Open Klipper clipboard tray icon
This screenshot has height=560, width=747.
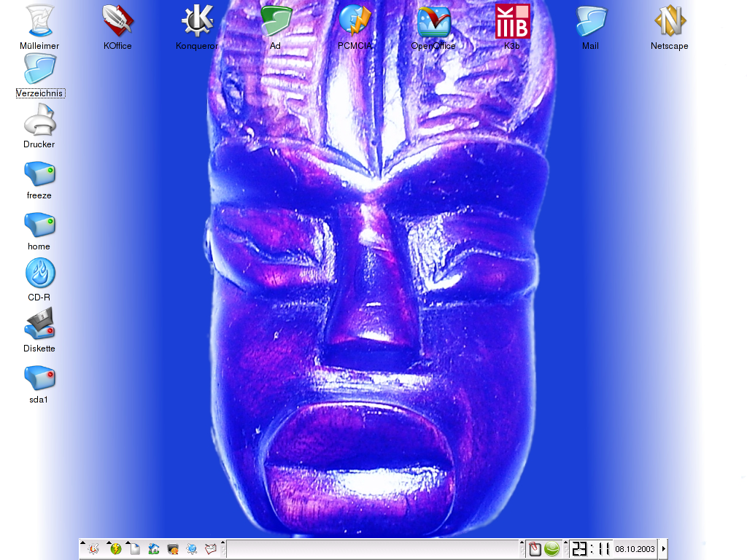[535, 549]
